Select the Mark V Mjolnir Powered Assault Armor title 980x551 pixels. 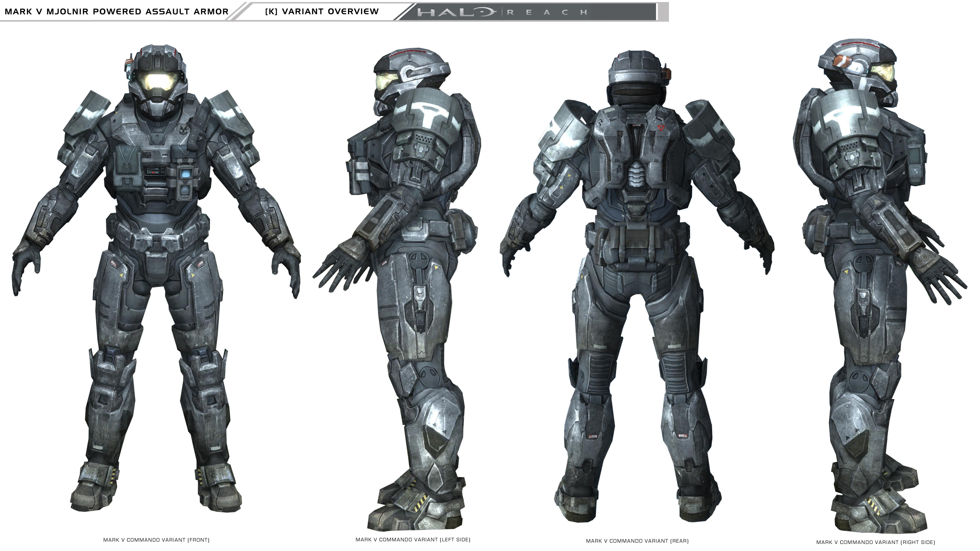(116, 11)
